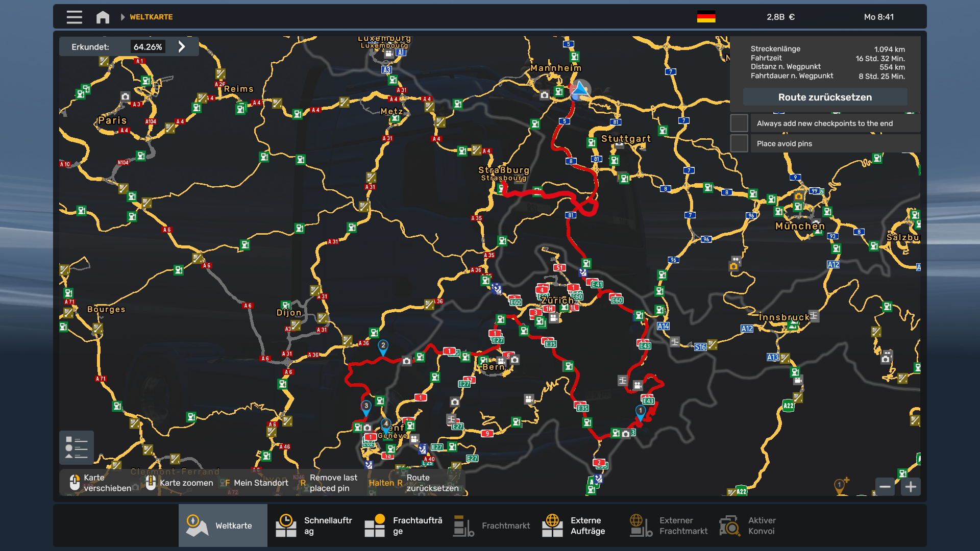Click Remove last placed pin hint
980x551 pixels.
[329, 483]
